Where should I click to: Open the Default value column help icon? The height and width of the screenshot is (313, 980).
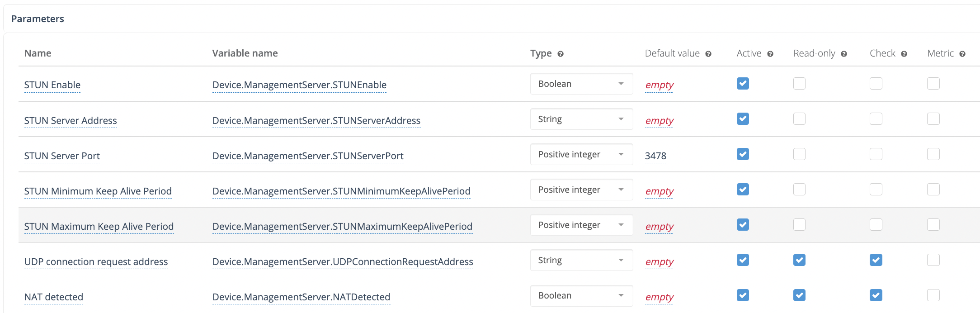[709, 53]
